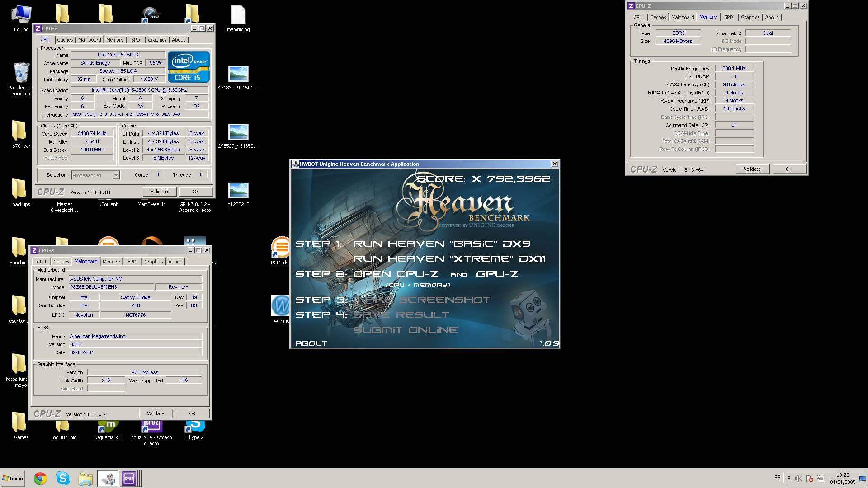Open the 47183_4911501 image thumbnail
The width and height of the screenshot is (868, 488).
coord(238,78)
